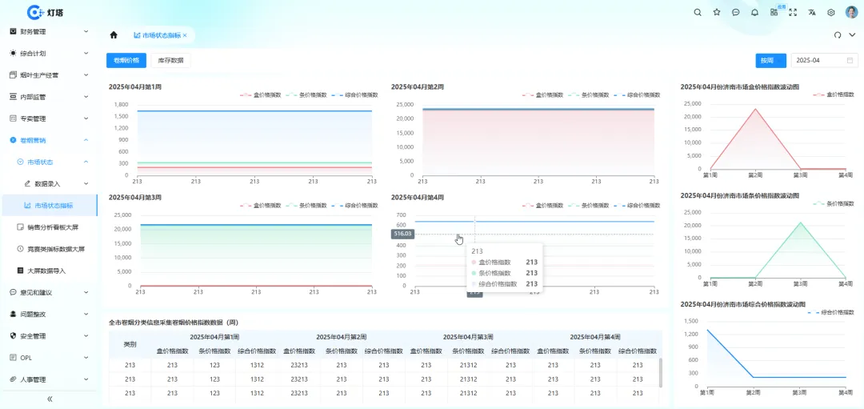The width and height of the screenshot is (864, 409).
Task: Click the 竞赛类指标数据大屏 clock icon
Action: pyautogui.click(x=20, y=249)
